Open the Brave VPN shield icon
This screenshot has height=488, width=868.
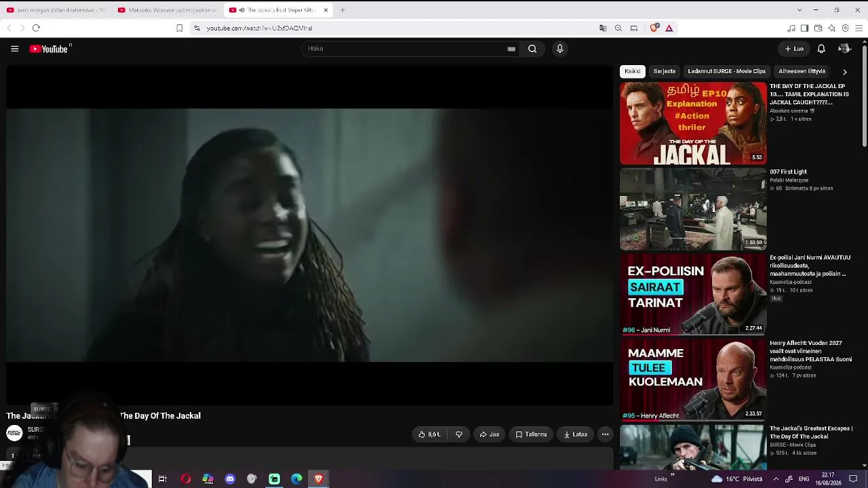(845, 28)
